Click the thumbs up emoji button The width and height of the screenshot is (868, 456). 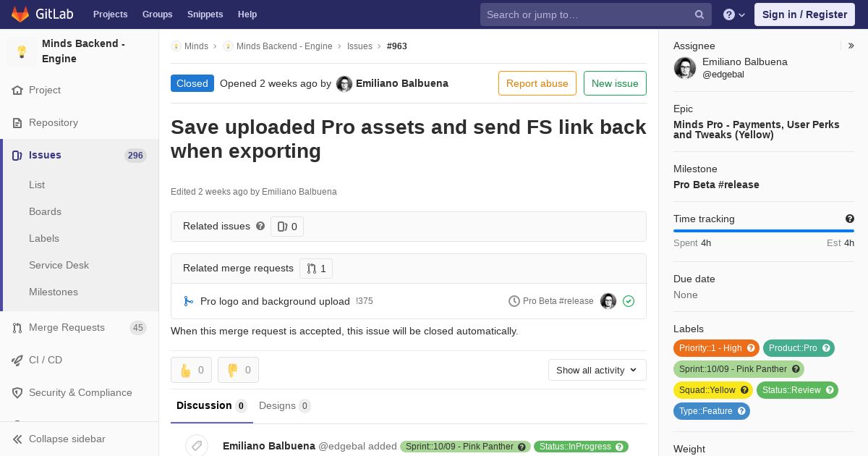coord(191,370)
